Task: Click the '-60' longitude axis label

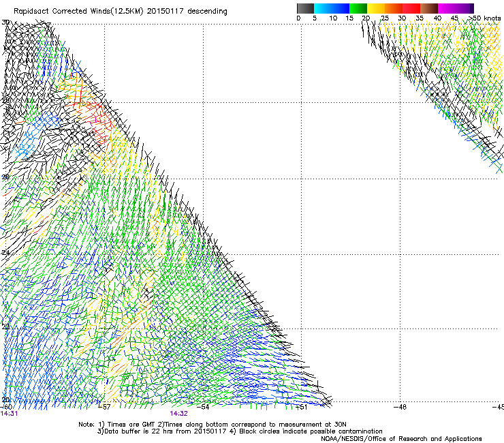Action: pos(6,408)
